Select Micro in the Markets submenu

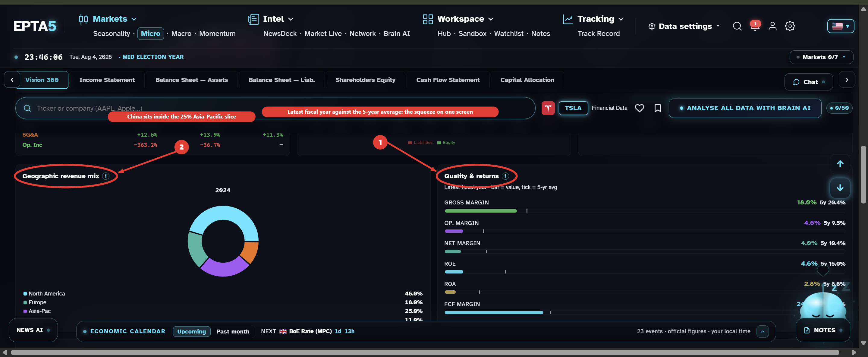[x=150, y=33]
